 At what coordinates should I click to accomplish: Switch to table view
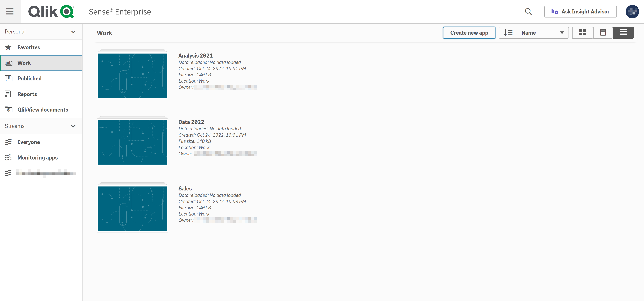tap(603, 33)
